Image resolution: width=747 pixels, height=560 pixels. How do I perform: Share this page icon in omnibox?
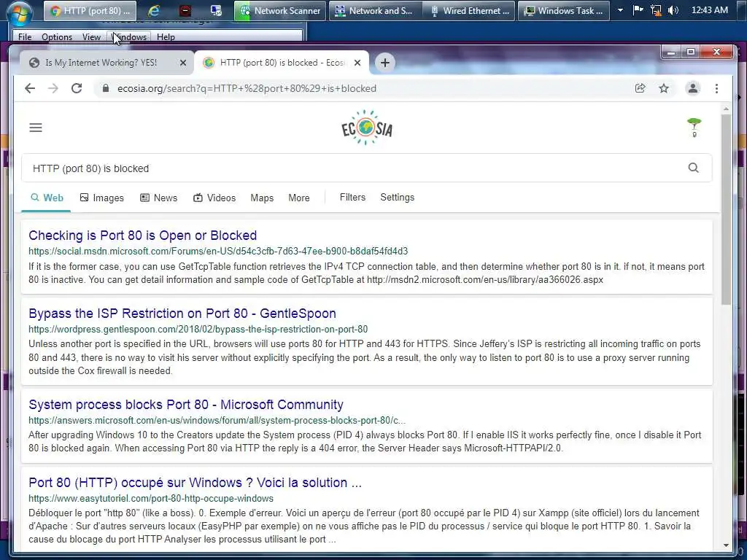[640, 88]
